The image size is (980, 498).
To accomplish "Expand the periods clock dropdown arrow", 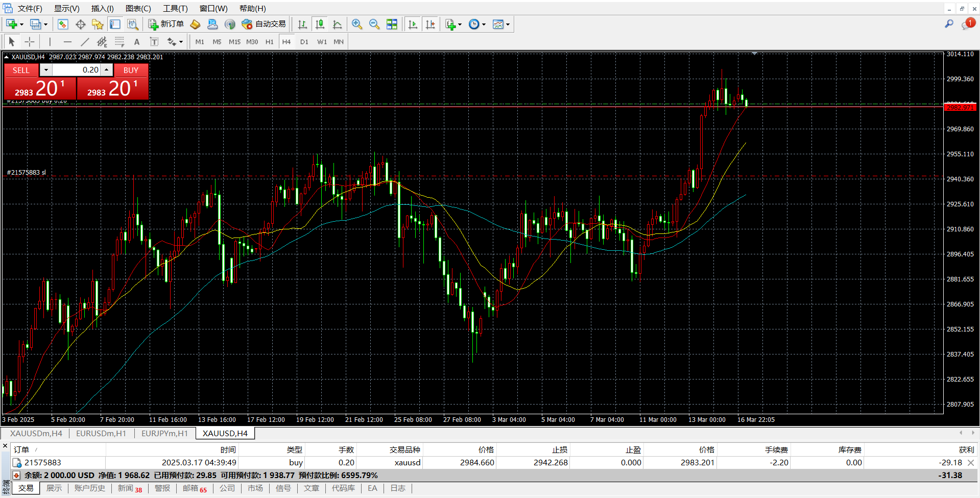I will [484, 25].
